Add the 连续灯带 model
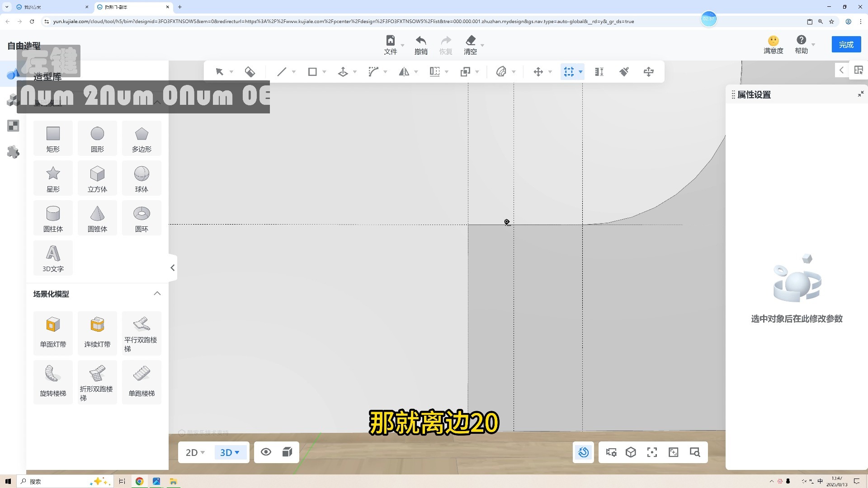This screenshot has height=488, width=868. (x=97, y=333)
